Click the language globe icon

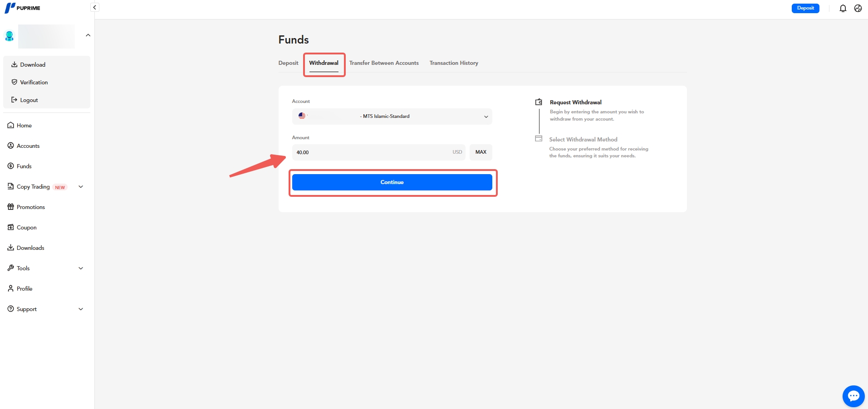(x=858, y=8)
